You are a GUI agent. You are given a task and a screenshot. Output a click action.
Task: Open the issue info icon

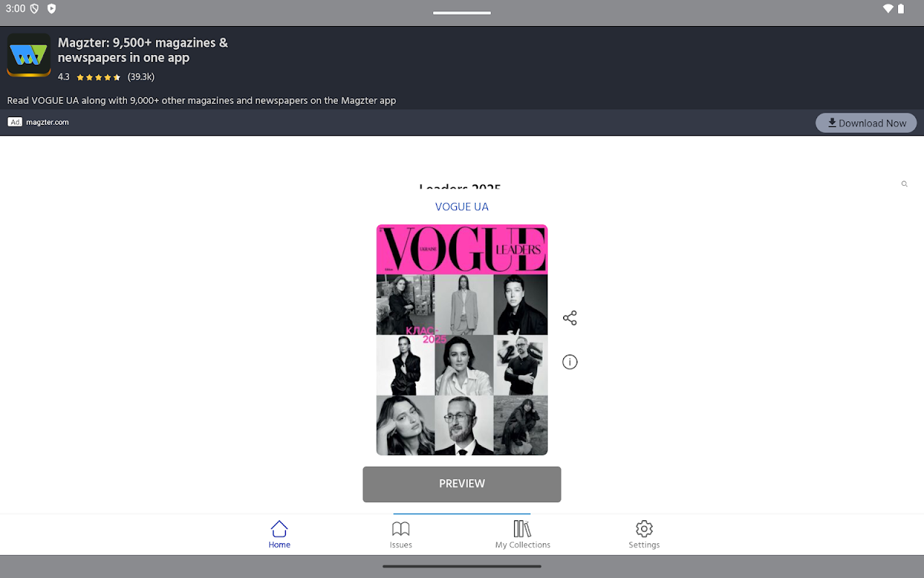coord(570,362)
